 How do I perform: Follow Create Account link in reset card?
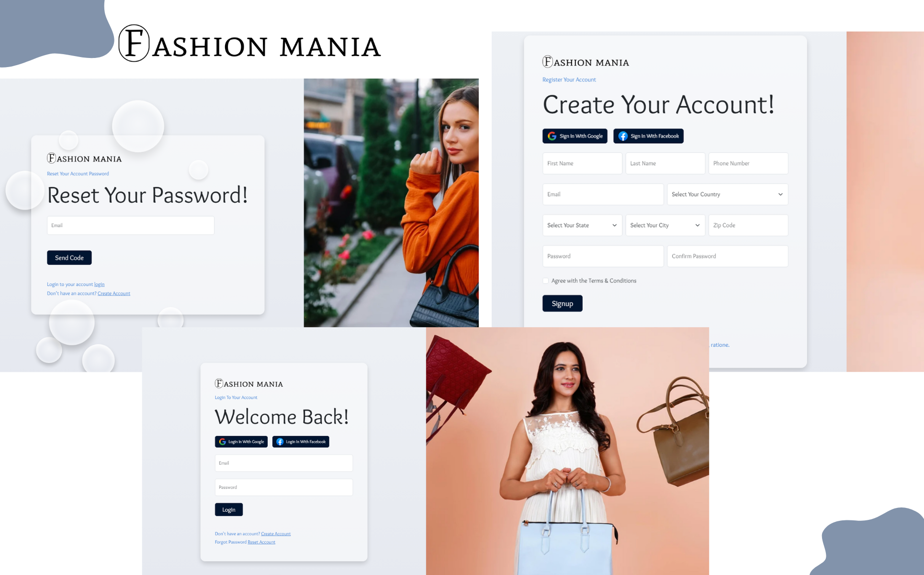[114, 293]
